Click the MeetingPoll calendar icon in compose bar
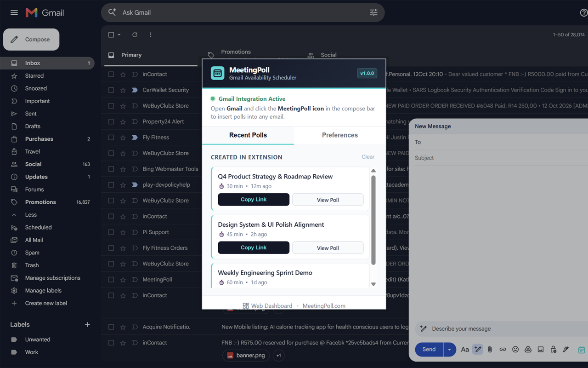 coord(582,350)
